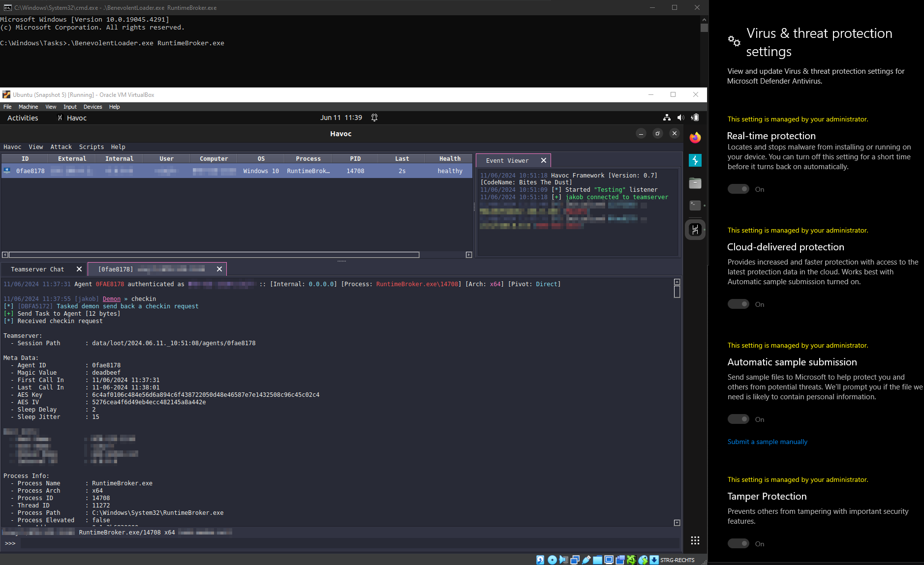Click Submit a sample manually link

coord(768,442)
